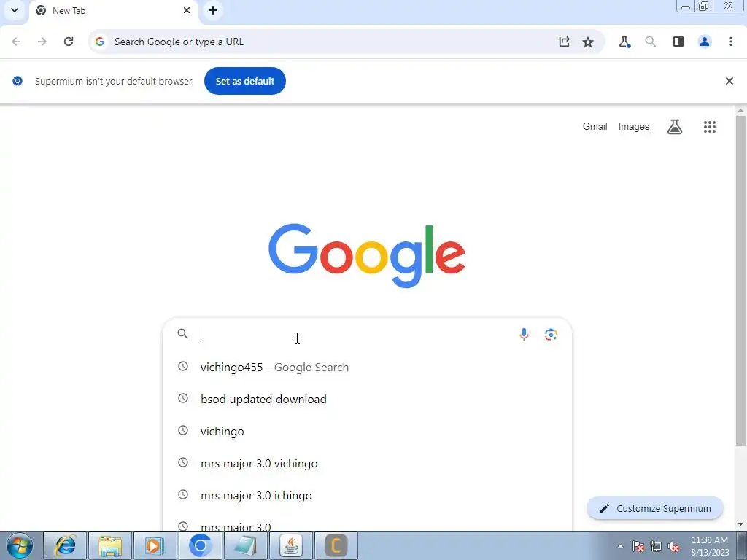Launch Internet Explorer from taskbar
The height and width of the screenshot is (560, 747).
[65, 545]
